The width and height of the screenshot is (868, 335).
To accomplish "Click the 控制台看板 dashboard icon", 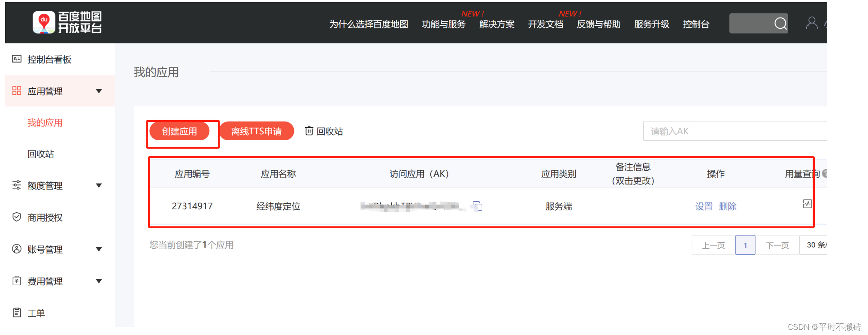I will pos(17,59).
